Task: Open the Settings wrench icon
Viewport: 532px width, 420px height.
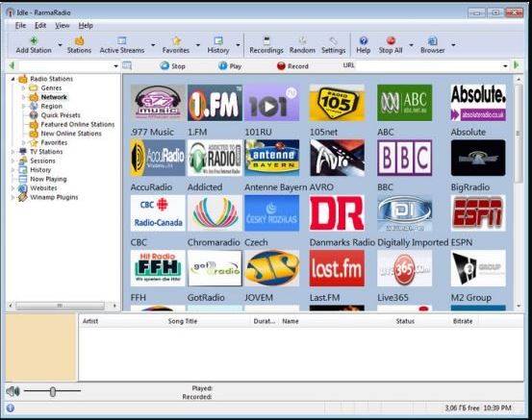Action: [x=333, y=40]
